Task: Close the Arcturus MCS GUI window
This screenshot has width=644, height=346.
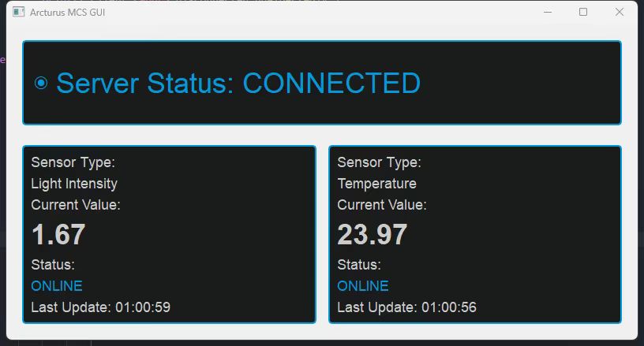Action: [620, 13]
